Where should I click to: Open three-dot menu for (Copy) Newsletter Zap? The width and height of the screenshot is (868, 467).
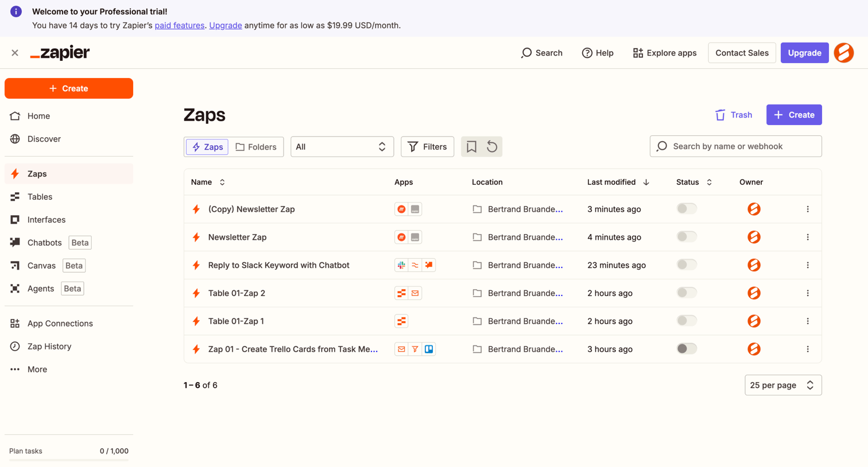(x=808, y=209)
